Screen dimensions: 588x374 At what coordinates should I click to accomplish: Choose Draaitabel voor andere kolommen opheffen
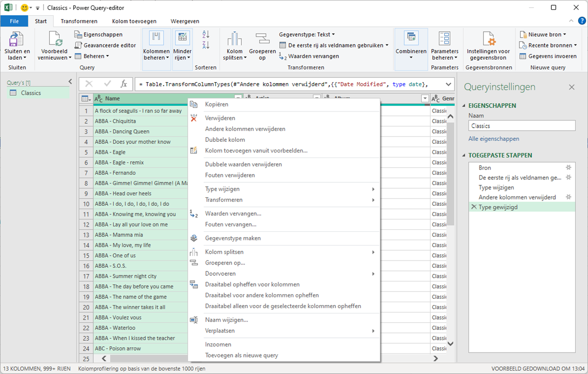click(284, 295)
